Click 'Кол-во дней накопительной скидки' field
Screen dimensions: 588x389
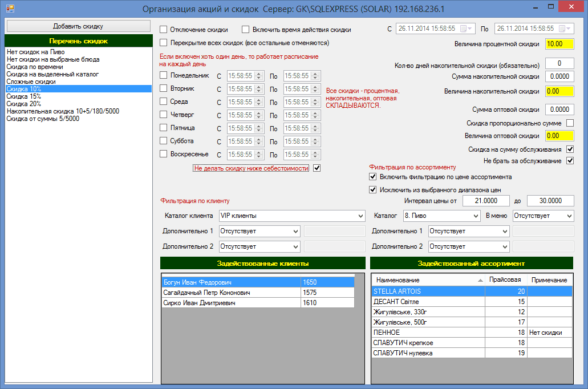coord(559,63)
